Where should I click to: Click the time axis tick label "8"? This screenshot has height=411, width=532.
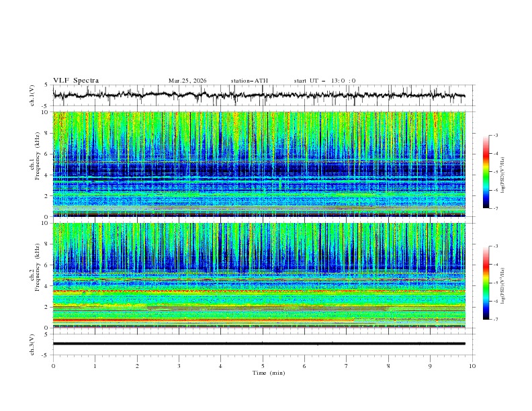coord(388,366)
